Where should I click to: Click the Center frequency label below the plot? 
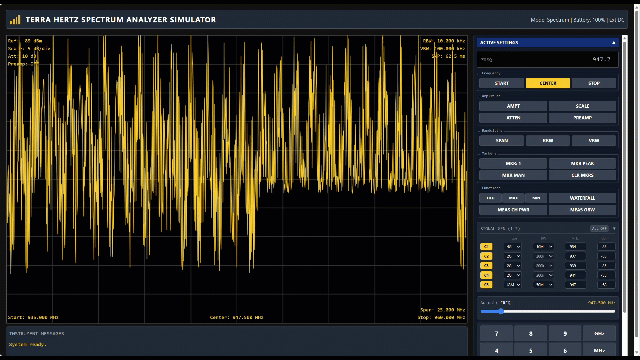[x=236, y=317]
